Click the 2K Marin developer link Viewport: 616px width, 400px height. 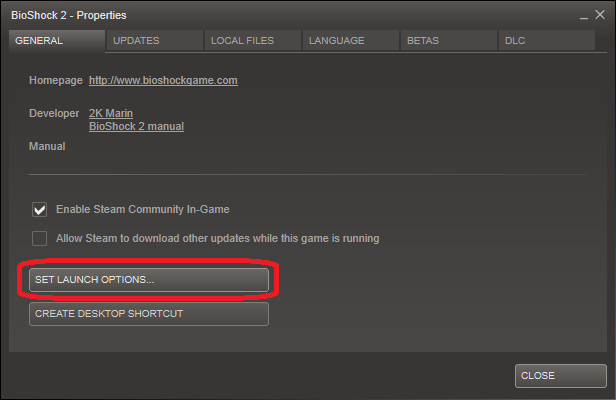pos(111,113)
